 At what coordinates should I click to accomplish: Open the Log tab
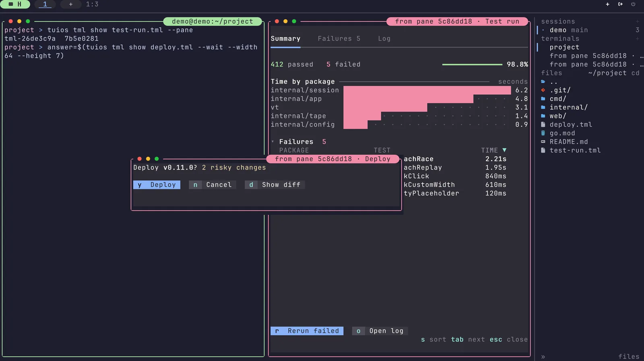tap(384, 39)
